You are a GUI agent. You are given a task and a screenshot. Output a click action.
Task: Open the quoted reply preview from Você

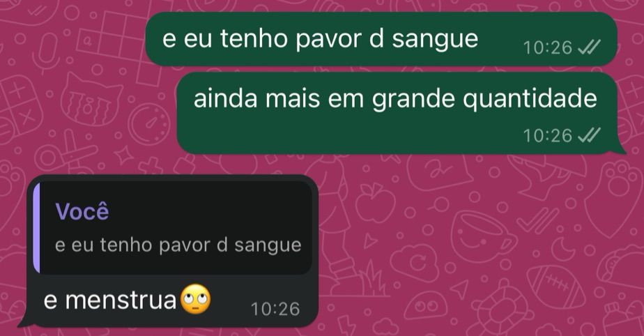(x=173, y=228)
